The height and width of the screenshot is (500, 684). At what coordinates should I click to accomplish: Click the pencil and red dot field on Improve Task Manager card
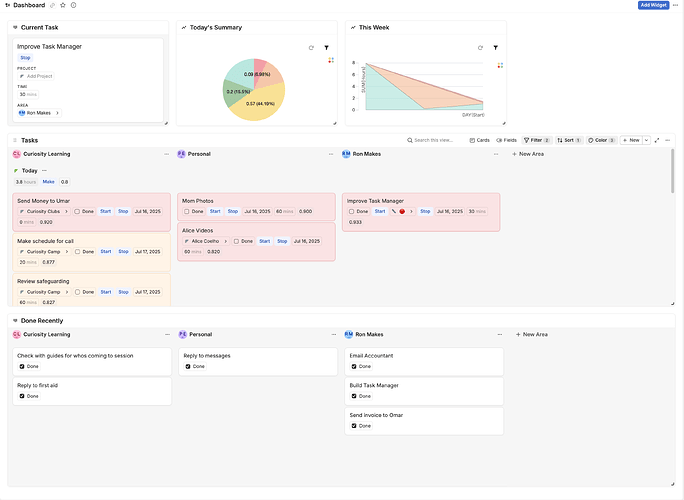402,212
